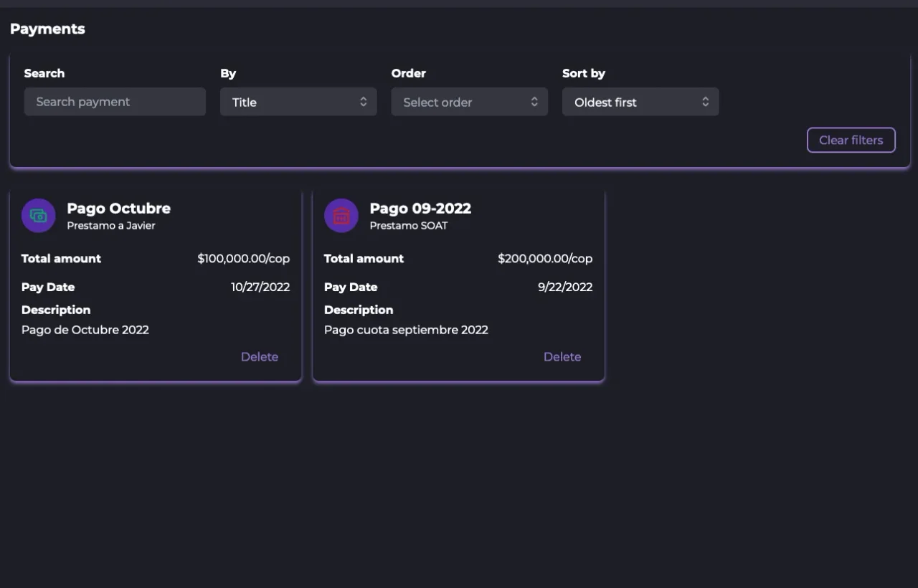Expand the Select order dropdown
Screen dimensions: 918x588
[x=469, y=102]
